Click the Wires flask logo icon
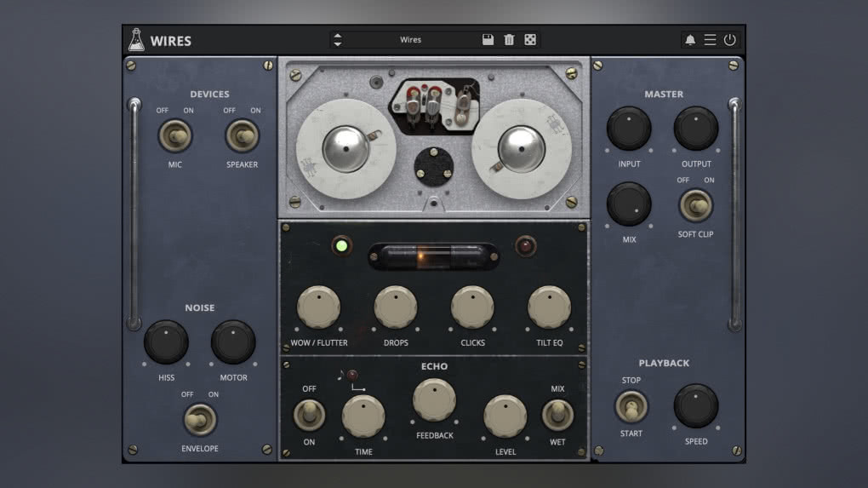Image resolution: width=868 pixels, height=488 pixels. tap(136, 40)
